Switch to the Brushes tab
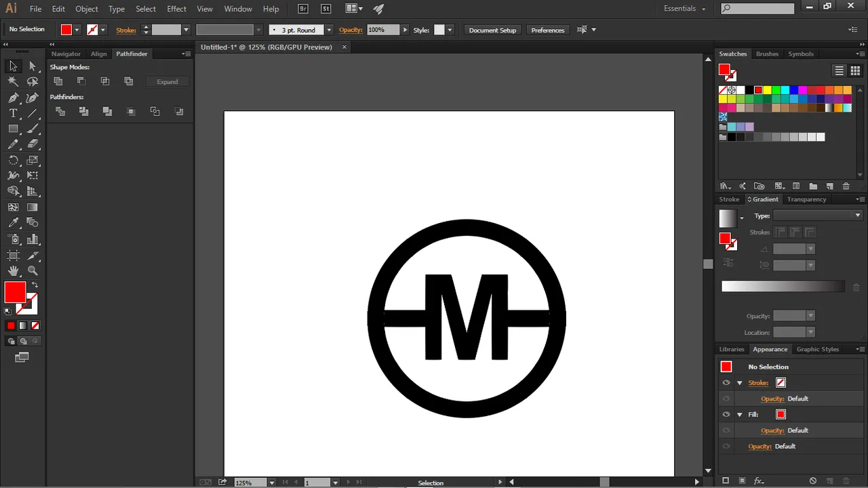Screen dimensions: 868x488 pyautogui.click(x=767, y=54)
